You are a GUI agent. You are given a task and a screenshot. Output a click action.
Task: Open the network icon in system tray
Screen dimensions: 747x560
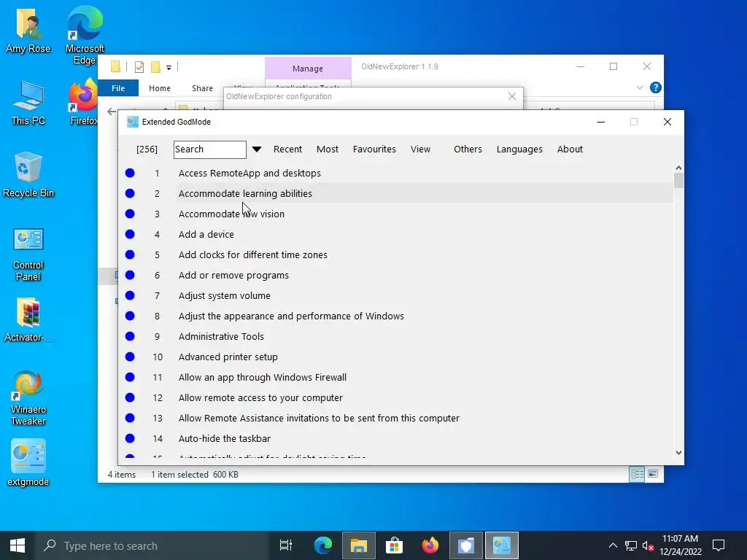click(631, 545)
